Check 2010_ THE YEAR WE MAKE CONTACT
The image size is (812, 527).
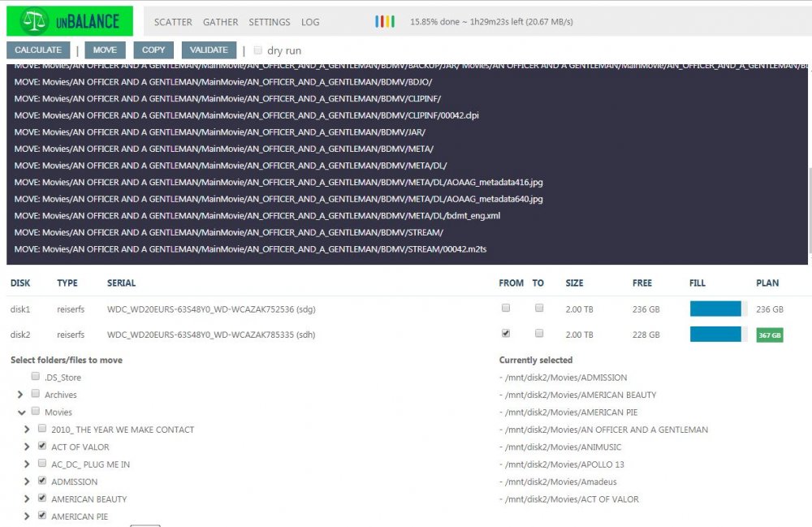(42, 428)
